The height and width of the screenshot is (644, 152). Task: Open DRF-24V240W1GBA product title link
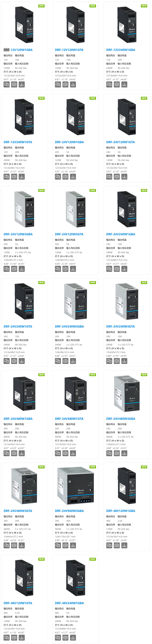click(x=121, y=234)
